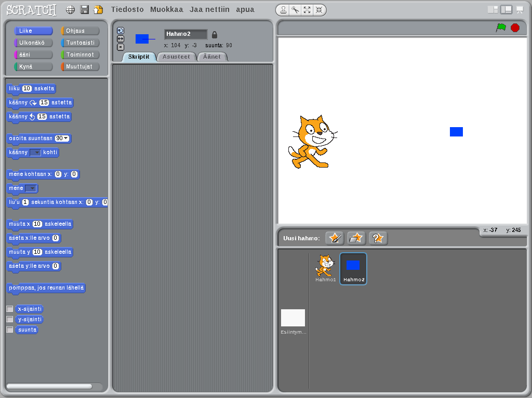Click the Scratch logo
Screen dimensions: 532x398
pyautogui.click(x=31, y=10)
